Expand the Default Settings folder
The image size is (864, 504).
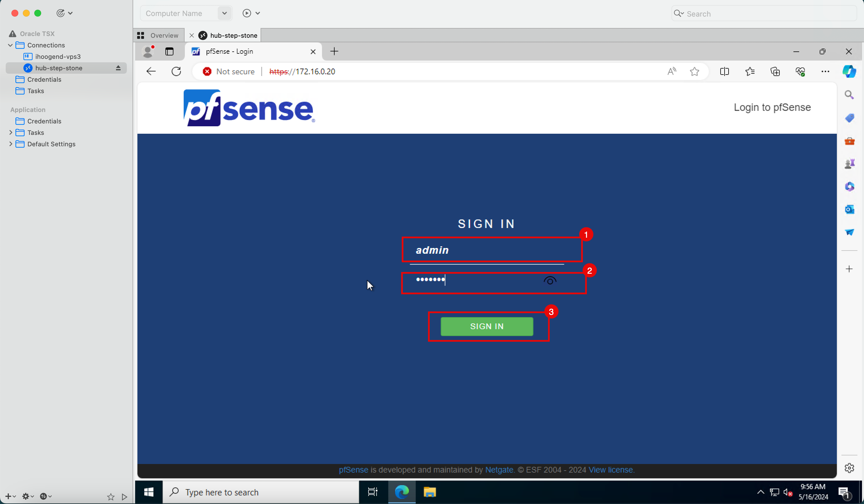coord(10,144)
